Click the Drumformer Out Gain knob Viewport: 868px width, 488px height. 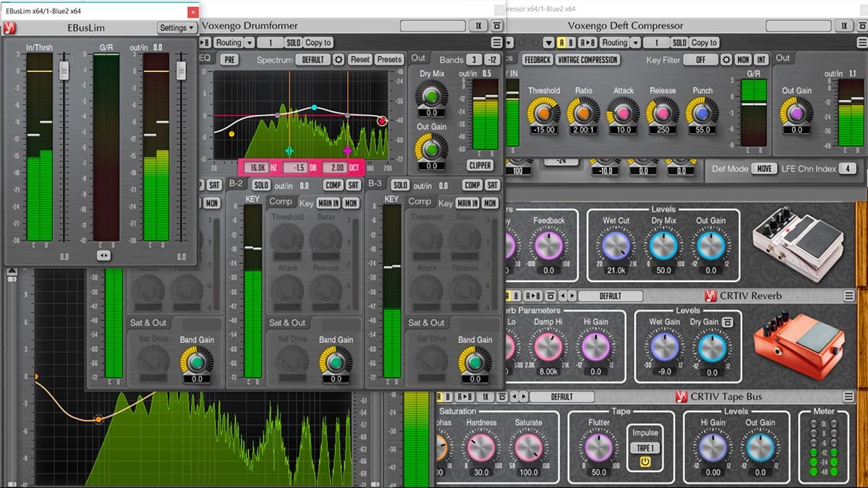(x=431, y=148)
